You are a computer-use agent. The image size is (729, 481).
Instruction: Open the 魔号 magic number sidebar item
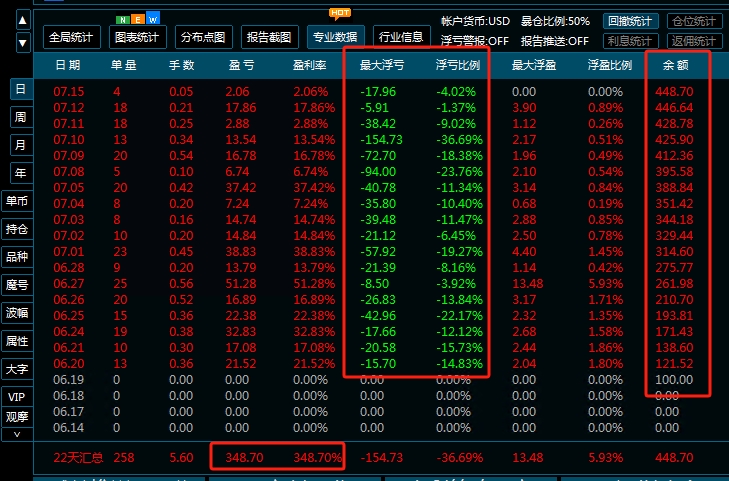pos(17,285)
